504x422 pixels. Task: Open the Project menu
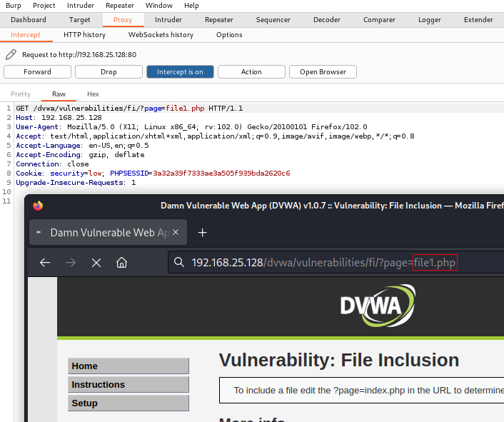tap(44, 6)
